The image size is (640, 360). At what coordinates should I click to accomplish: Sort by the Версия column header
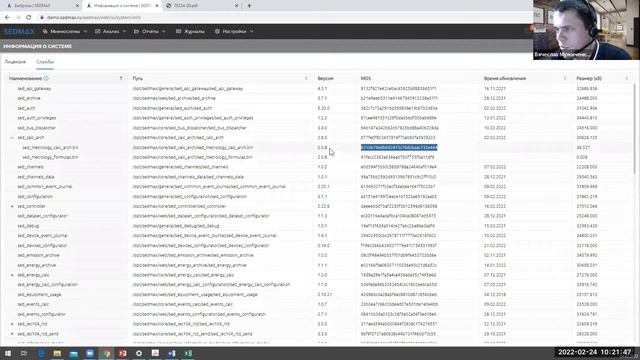tap(325, 78)
